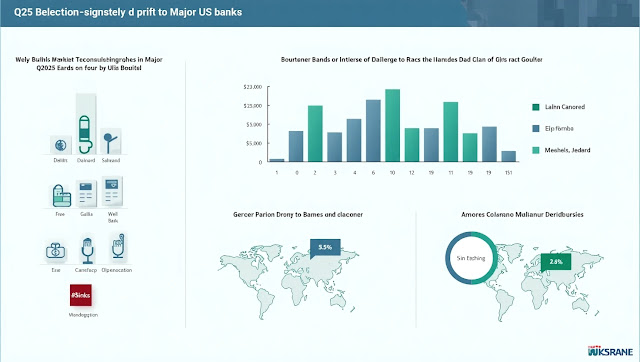Click the pointing hand icon labeled Dipenocation
The width and height of the screenshot is (640, 362).
coord(118,247)
